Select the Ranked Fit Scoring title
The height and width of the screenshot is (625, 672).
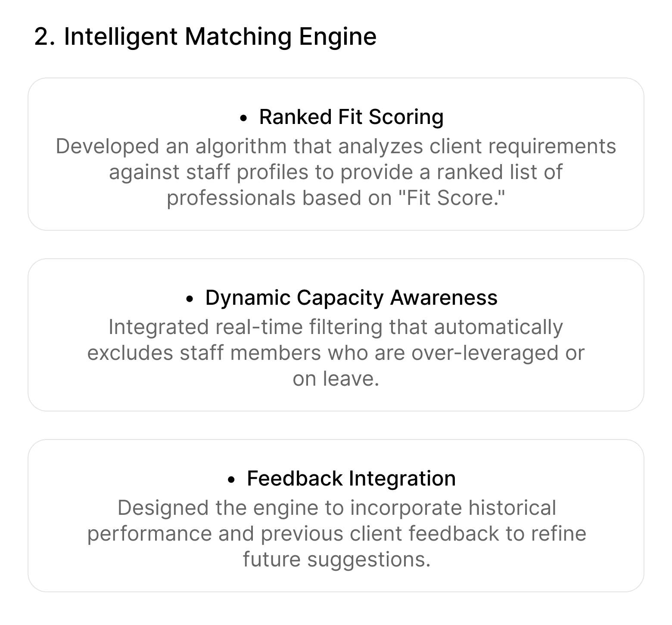[351, 117]
